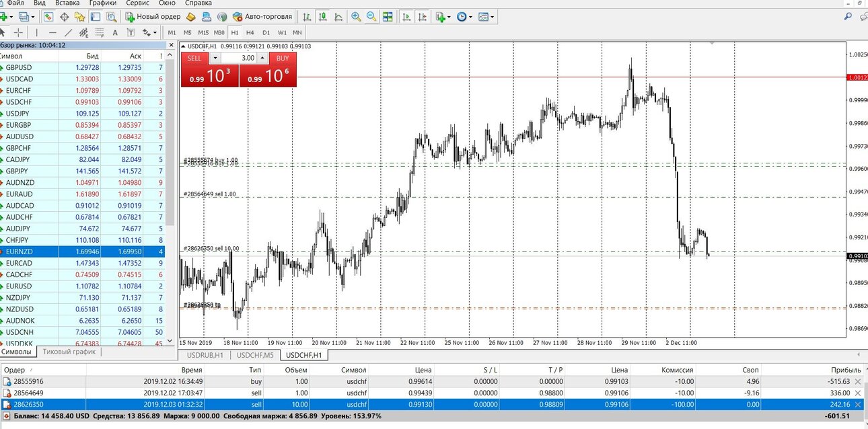Select the H4 timeframe button
The image size is (868, 429).
(x=250, y=32)
